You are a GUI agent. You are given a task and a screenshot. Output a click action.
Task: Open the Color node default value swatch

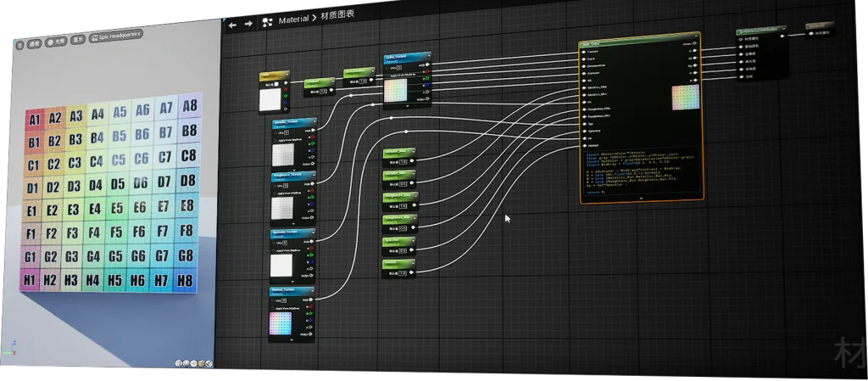pyautogui.click(x=275, y=86)
